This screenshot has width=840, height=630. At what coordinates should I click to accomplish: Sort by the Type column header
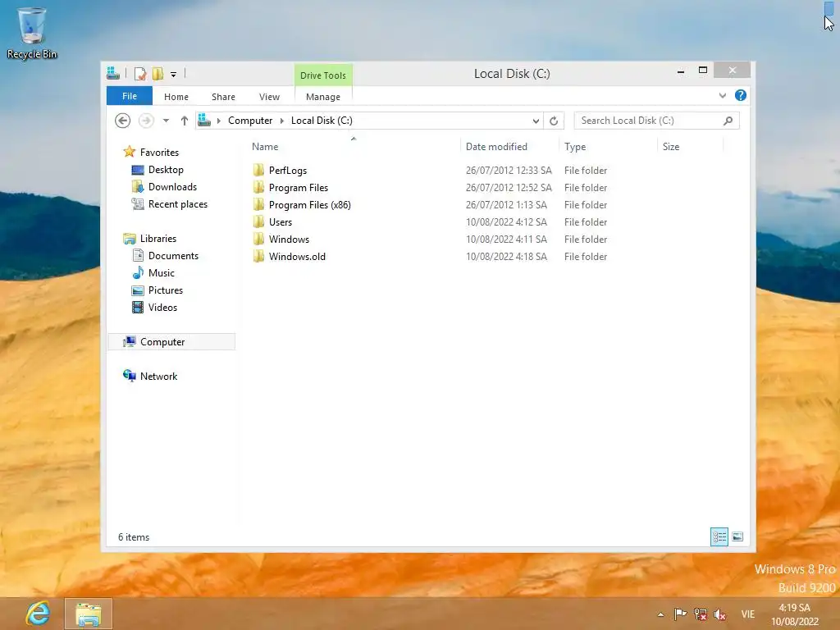(575, 147)
